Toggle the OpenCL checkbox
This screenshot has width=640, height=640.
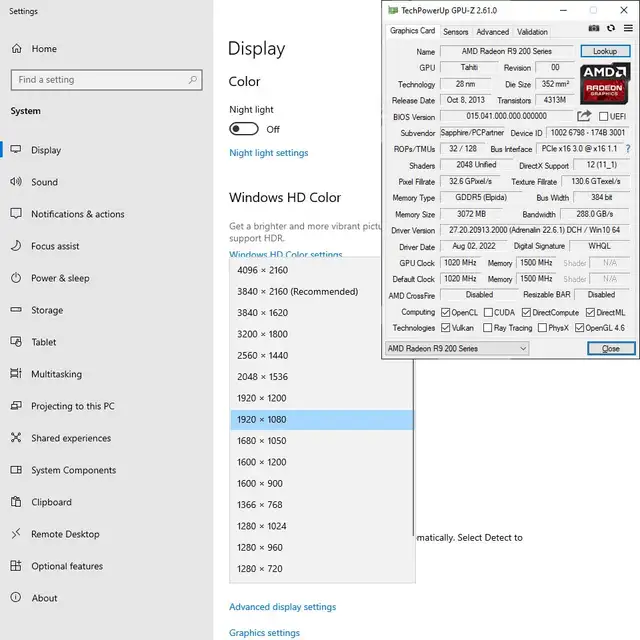click(x=445, y=313)
